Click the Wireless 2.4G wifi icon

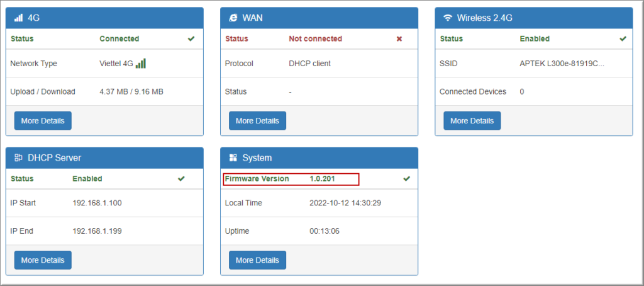pyautogui.click(x=447, y=18)
